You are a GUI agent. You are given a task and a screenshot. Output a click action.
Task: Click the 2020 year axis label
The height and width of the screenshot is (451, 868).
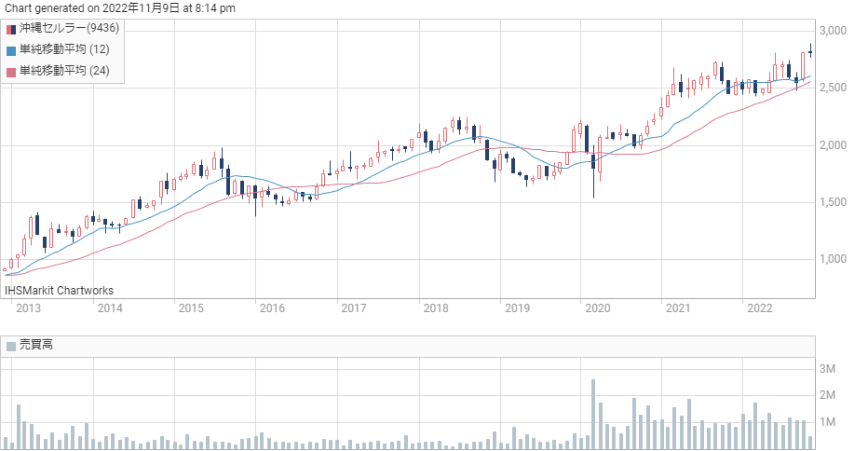click(x=598, y=308)
